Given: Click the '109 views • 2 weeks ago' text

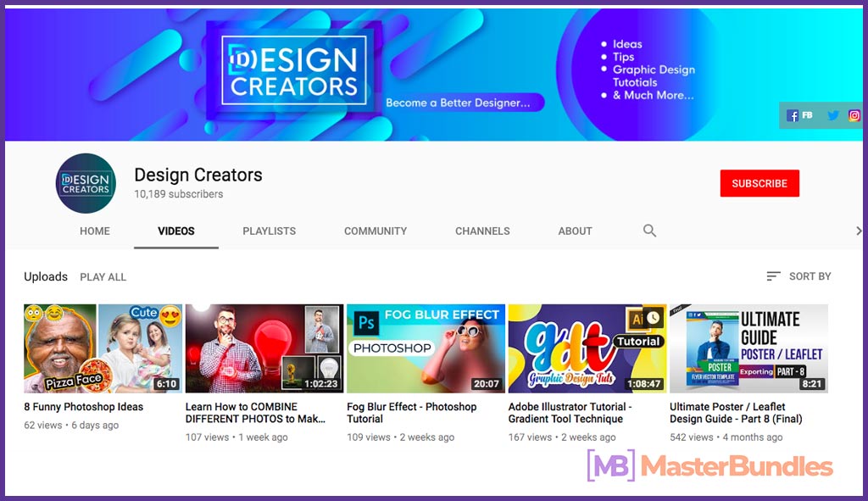Looking at the screenshot, I should (401, 437).
